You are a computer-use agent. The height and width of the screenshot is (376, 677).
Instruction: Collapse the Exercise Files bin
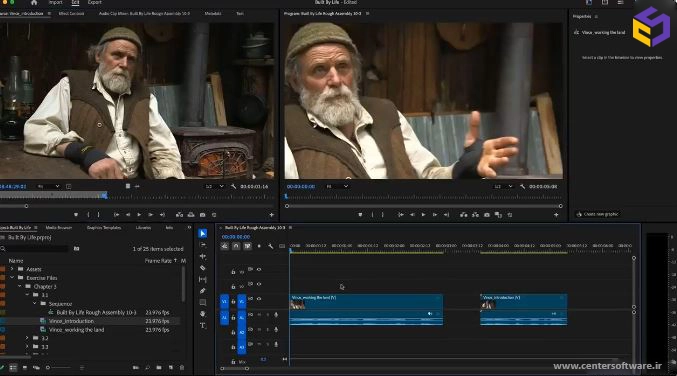point(12,278)
